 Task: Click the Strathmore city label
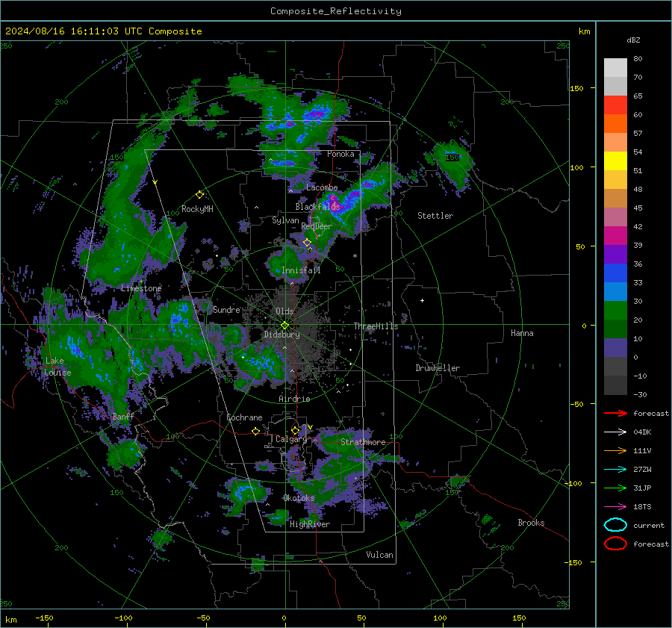[x=363, y=442]
